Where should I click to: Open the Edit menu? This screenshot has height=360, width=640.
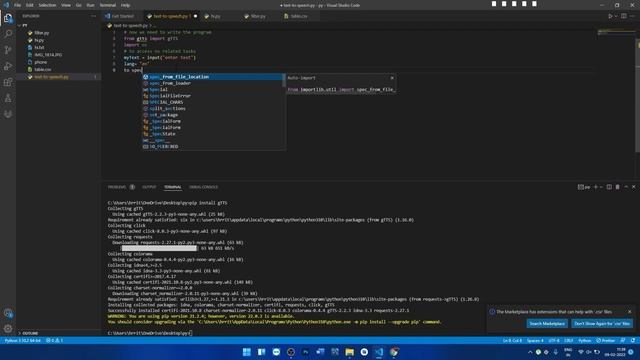[30, 5]
